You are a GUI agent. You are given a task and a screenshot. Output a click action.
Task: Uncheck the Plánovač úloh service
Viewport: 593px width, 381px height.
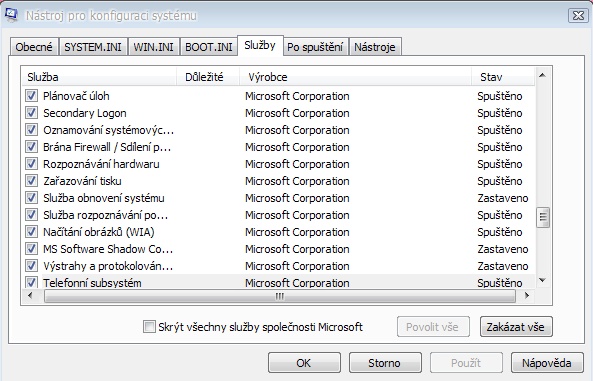(31, 96)
